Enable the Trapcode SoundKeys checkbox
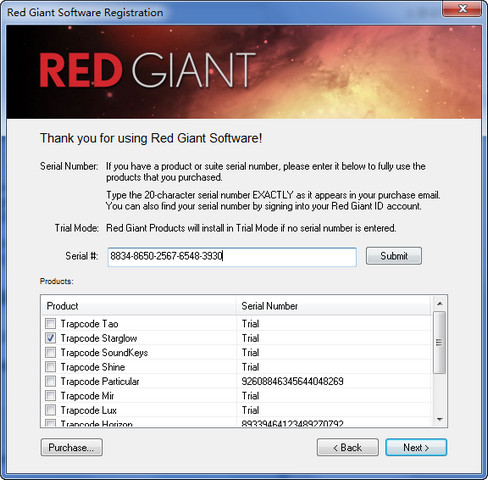 click(50, 352)
